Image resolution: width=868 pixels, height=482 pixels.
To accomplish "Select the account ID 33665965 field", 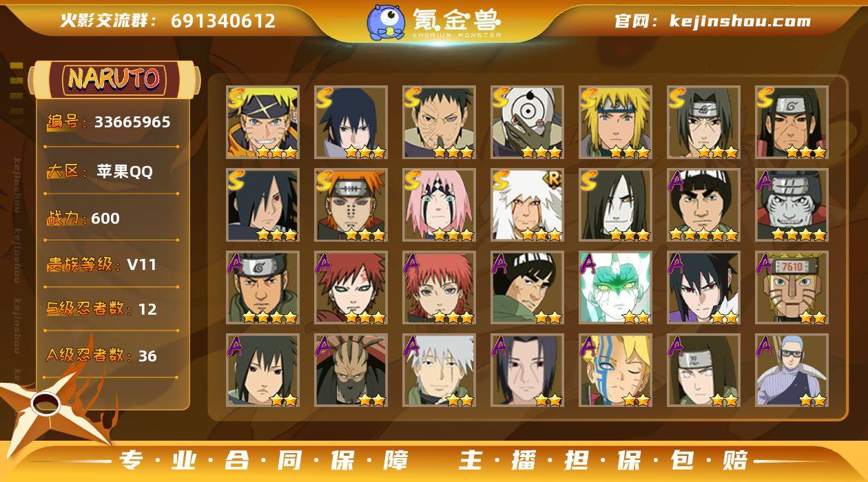I will click(x=109, y=123).
